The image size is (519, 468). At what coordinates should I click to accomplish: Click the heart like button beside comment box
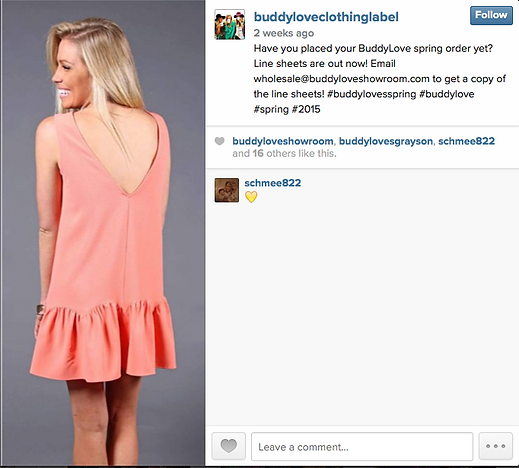click(x=229, y=446)
